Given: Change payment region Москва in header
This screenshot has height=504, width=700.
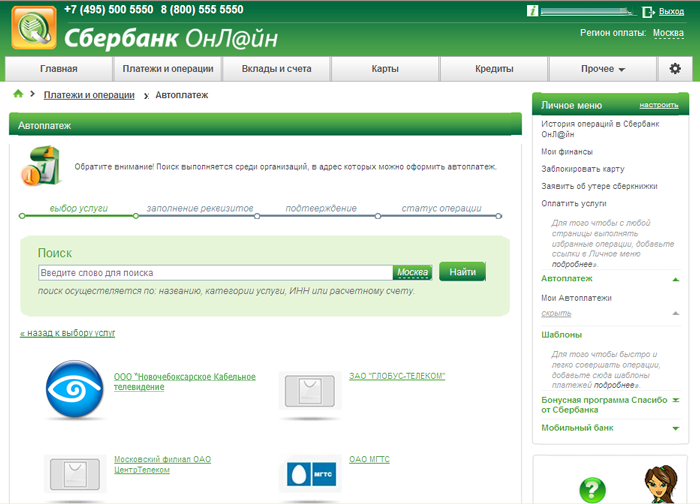Looking at the screenshot, I should coord(668,33).
